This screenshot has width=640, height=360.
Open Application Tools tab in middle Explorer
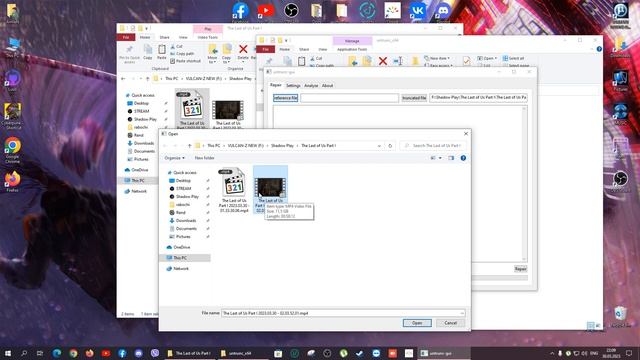352,49
